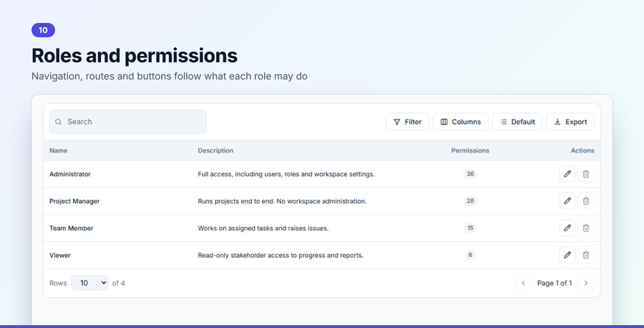Focus the Search input field

click(128, 122)
